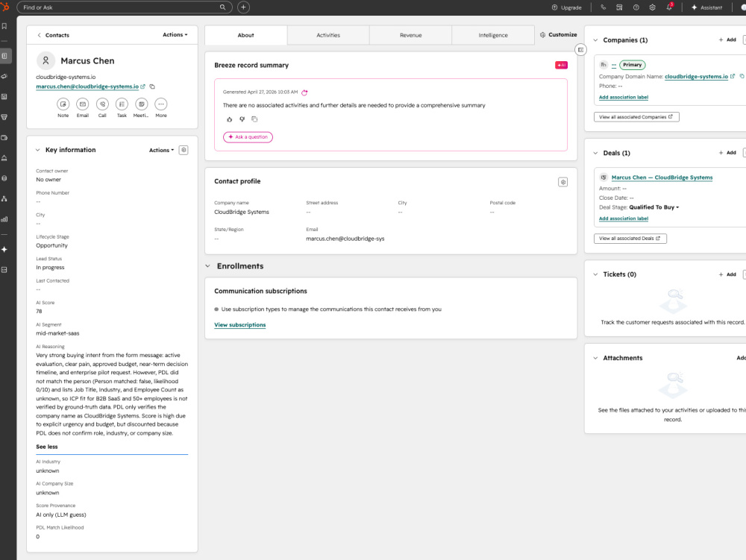The height and width of the screenshot is (560, 746).
Task: Give thumbs up to the summary
Action: pyautogui.click(x=229, y=119)
